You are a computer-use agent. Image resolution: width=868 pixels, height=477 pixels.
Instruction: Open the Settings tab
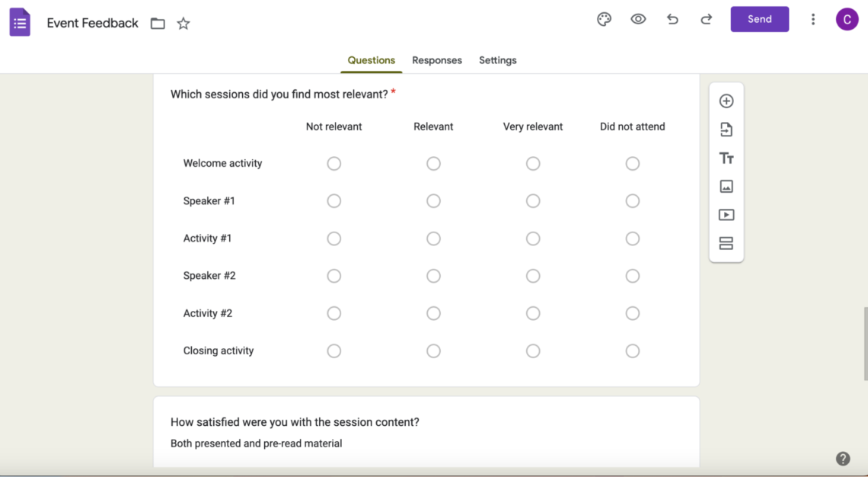pyautogui.click(x=497, y=60)
